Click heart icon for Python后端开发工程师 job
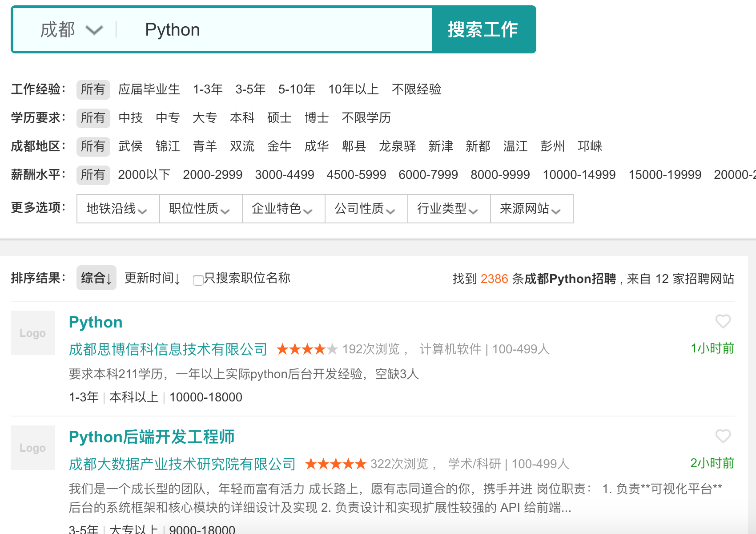Viewport: 756px width, 534px height. click(723, 436)
